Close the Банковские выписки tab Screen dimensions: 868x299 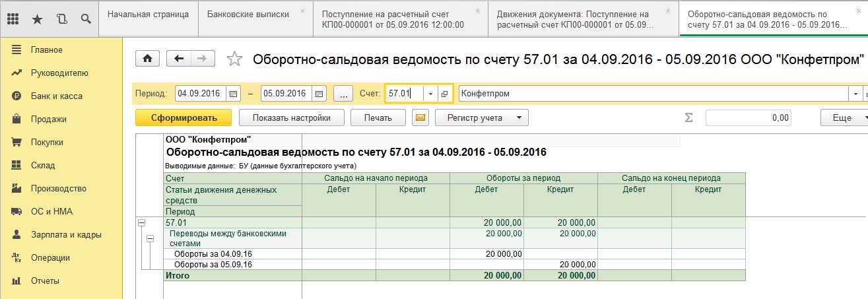(x=302, y=11)
